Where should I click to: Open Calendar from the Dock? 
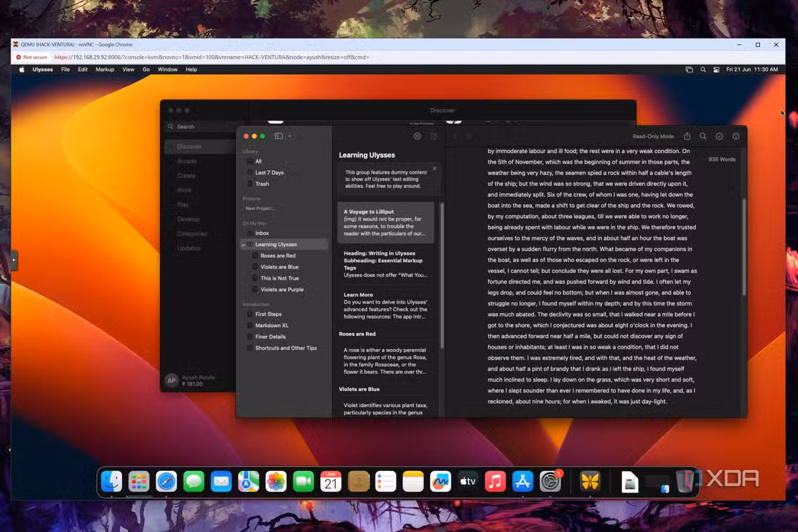331,482
